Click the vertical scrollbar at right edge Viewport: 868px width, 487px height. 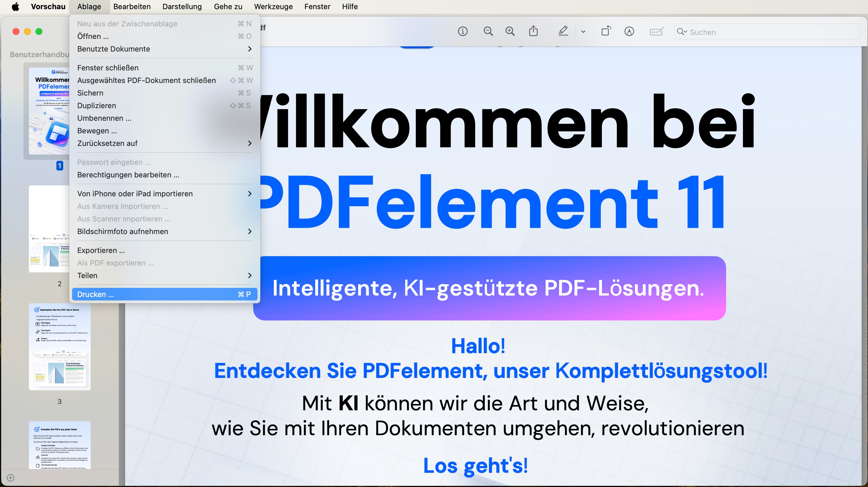point(864,266)
